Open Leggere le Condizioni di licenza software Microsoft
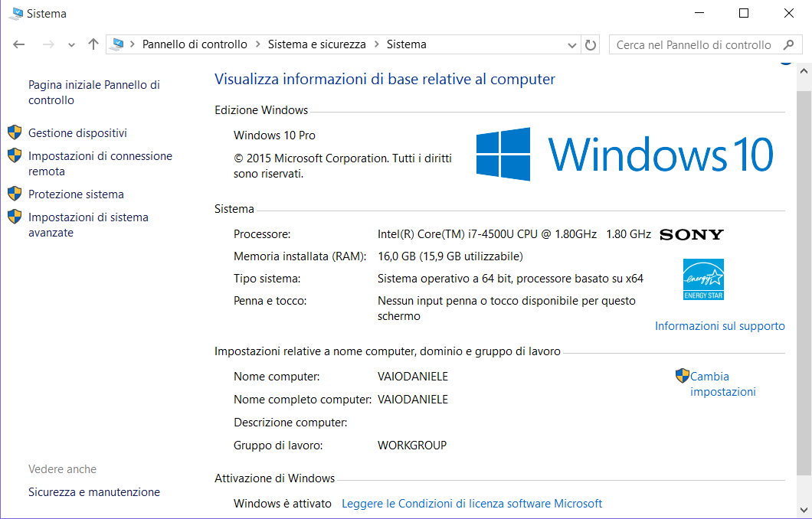The width and height of the screenshot is (812, 519). click(472, 504)
